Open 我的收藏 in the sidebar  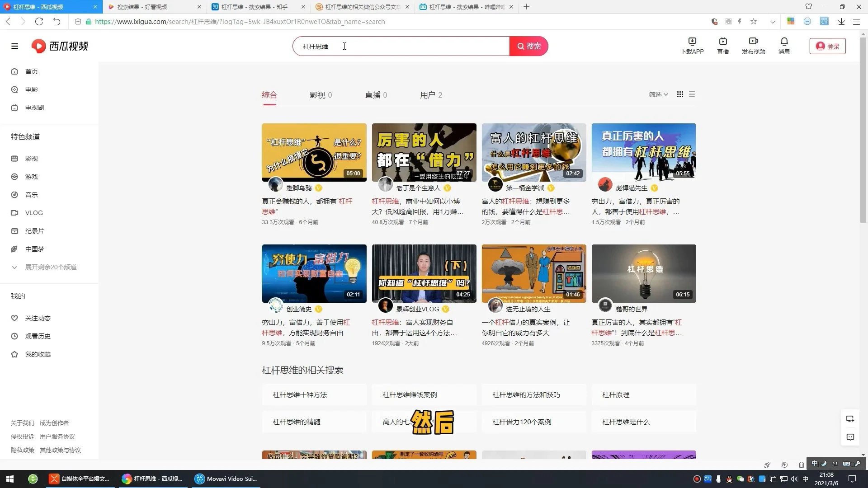pyautogui.click(x=38, y=354)
